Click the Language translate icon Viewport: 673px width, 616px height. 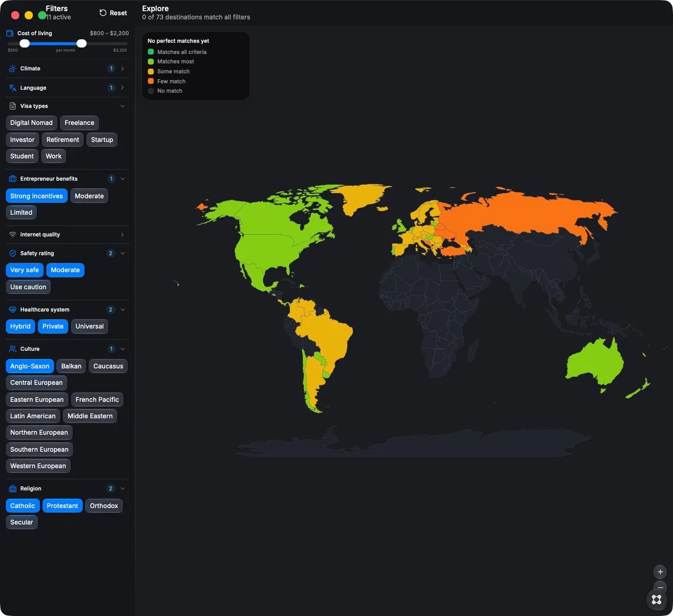12,87
